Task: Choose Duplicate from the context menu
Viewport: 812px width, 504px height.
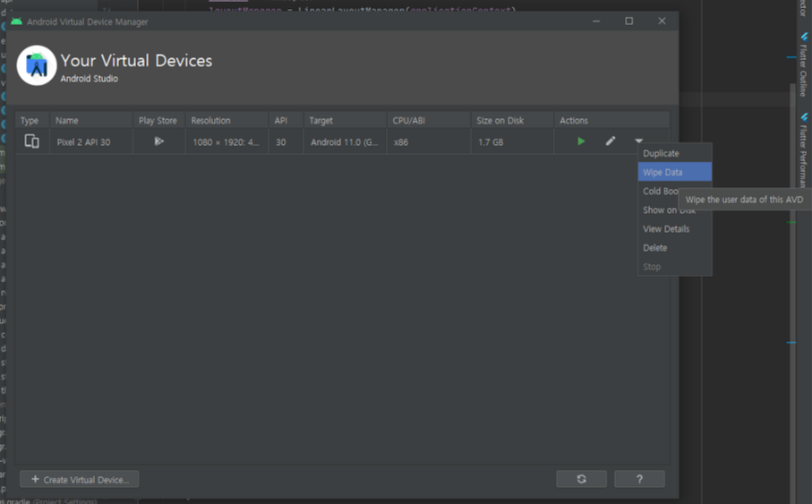Action: (x=675, y=153)
